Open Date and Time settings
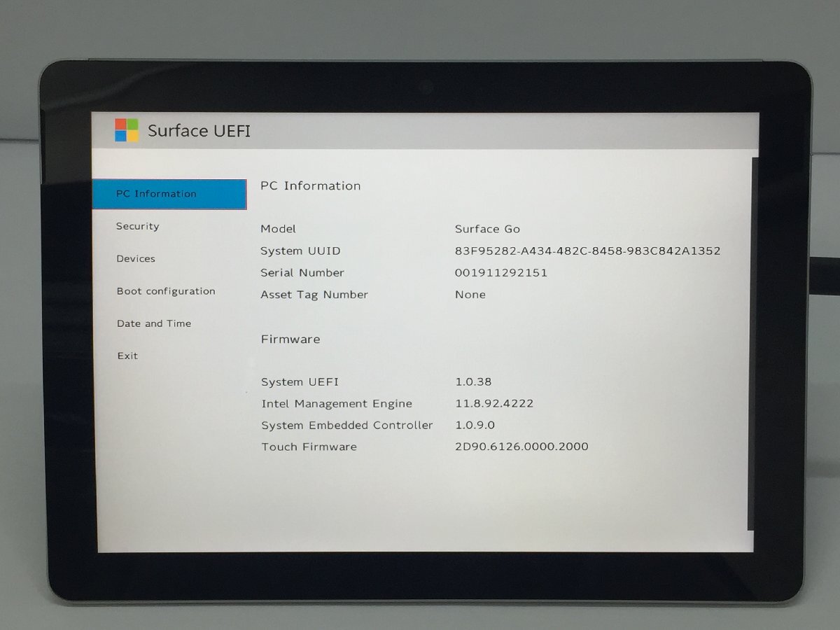The height and width of the screenshot is (630, 840). pyautogui.click(x=154, y=323)
